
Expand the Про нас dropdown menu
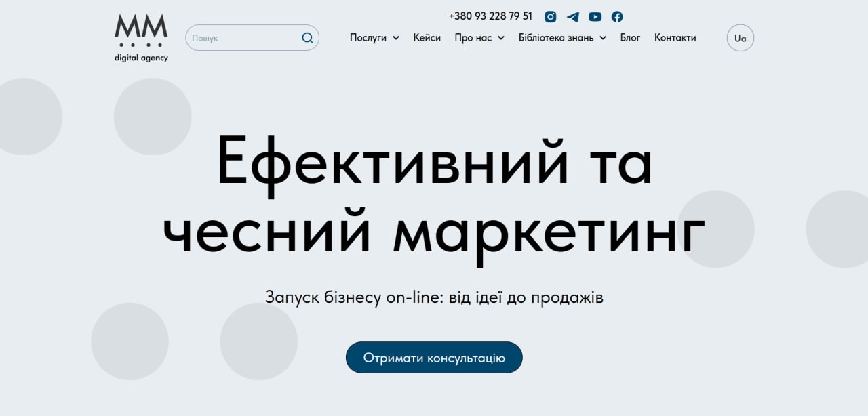coord(479,38)
